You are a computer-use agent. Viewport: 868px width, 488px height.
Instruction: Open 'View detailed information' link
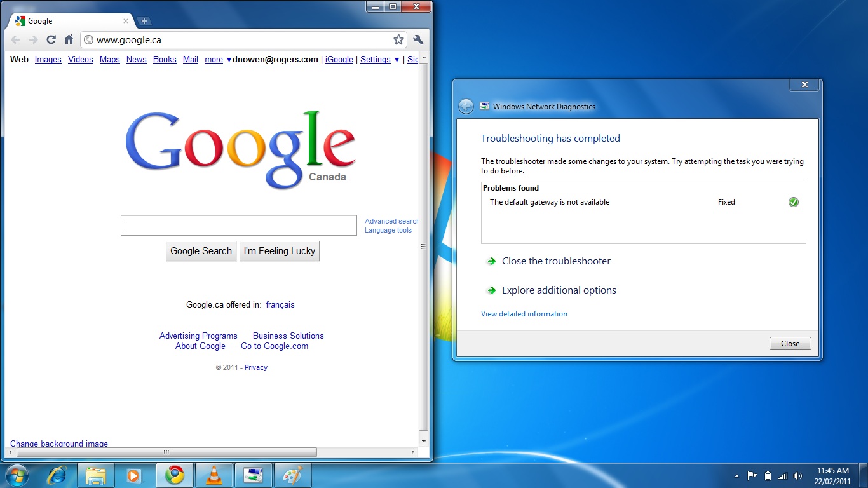(x=524, y=314)
